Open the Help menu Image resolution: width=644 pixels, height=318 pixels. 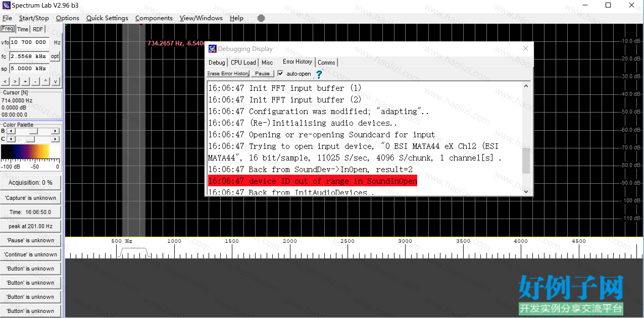click(236, 18)
